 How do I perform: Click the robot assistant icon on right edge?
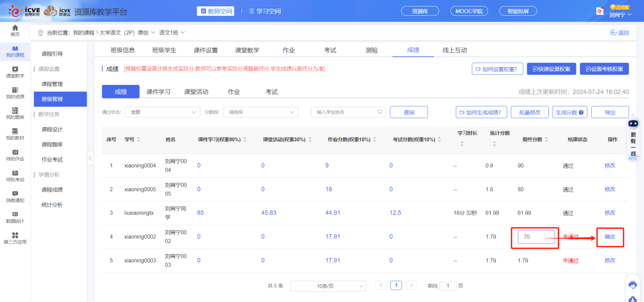(633, 124)
